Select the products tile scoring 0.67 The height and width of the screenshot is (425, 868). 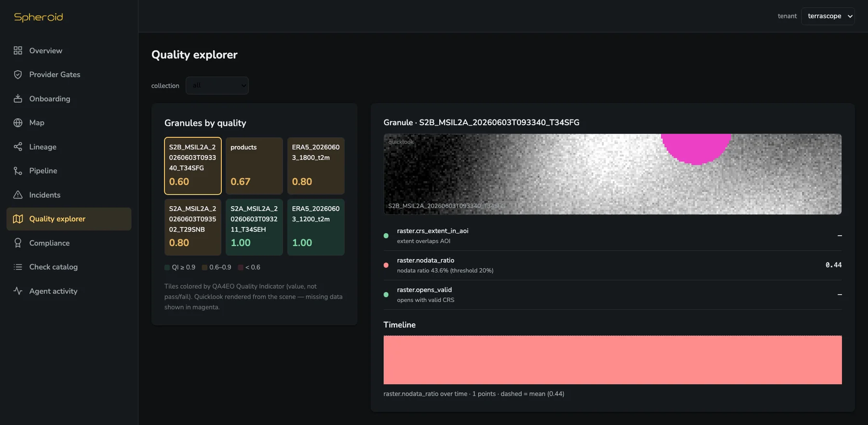pyautogui.click(x=254, y=166)
